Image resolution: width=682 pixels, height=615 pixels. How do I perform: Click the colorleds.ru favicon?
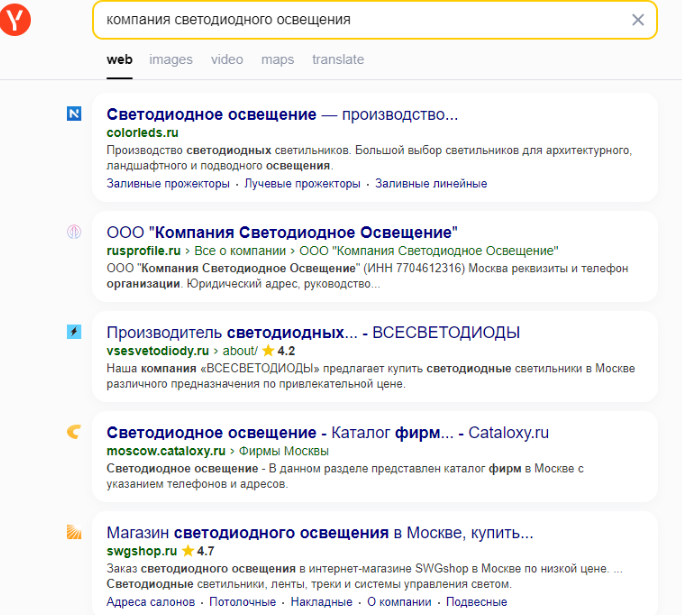[x=74, y=114]
